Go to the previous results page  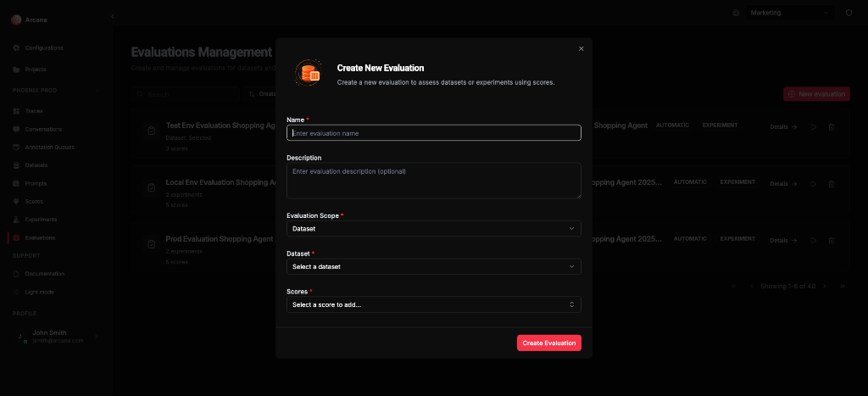(x=752, y=287)
